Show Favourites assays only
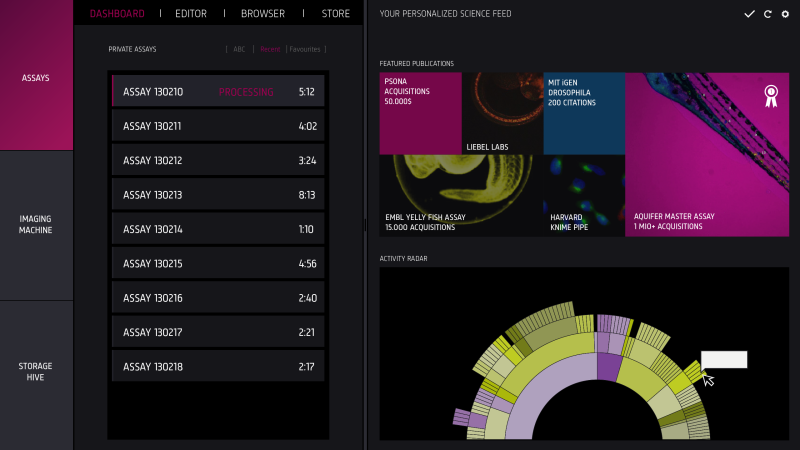Screen dimensions: 800x450 pos(305,49)
